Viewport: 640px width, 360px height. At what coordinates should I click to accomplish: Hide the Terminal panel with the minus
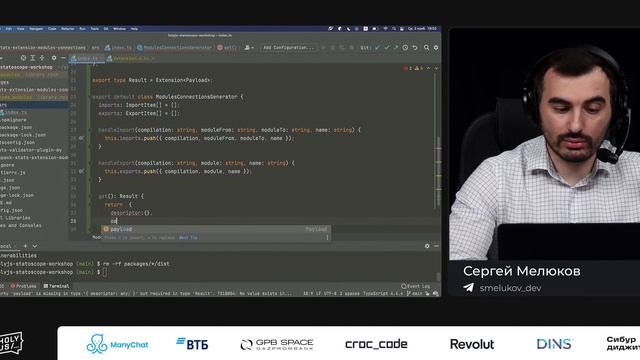pos(436,246)
